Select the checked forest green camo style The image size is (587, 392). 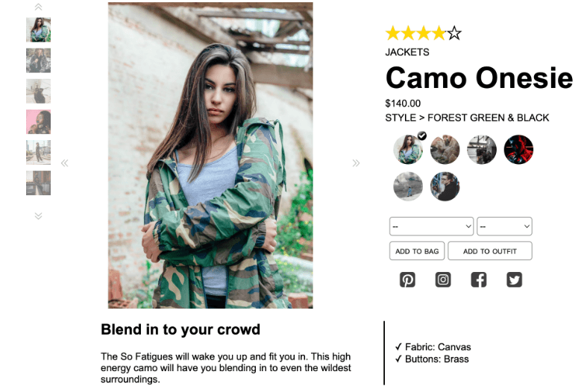click(x=408, y=150)
